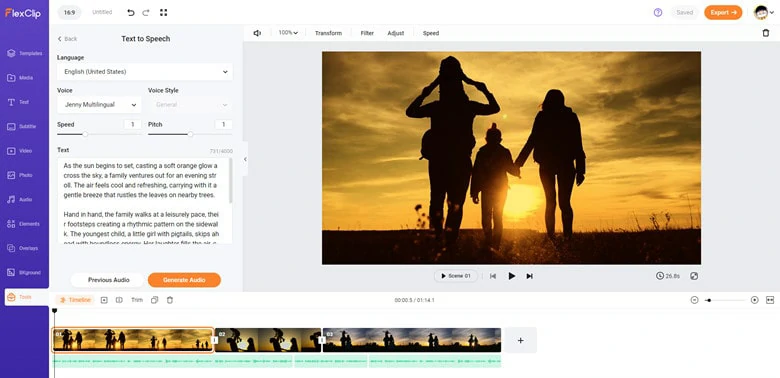
Task: Delete selected item with top-right trash icon
Action: (x=766, y=33)
